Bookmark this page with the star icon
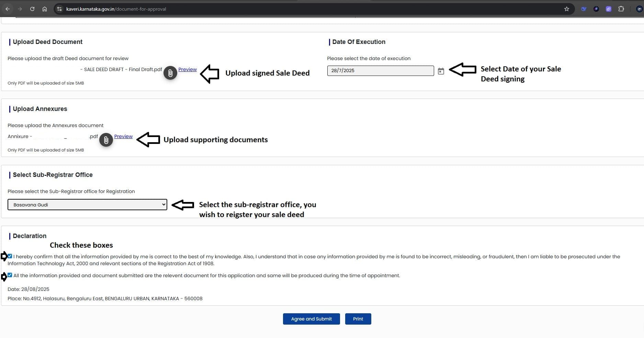Image resolution: width=644 pixels, height=338 pixels. [x=567, y=9]
